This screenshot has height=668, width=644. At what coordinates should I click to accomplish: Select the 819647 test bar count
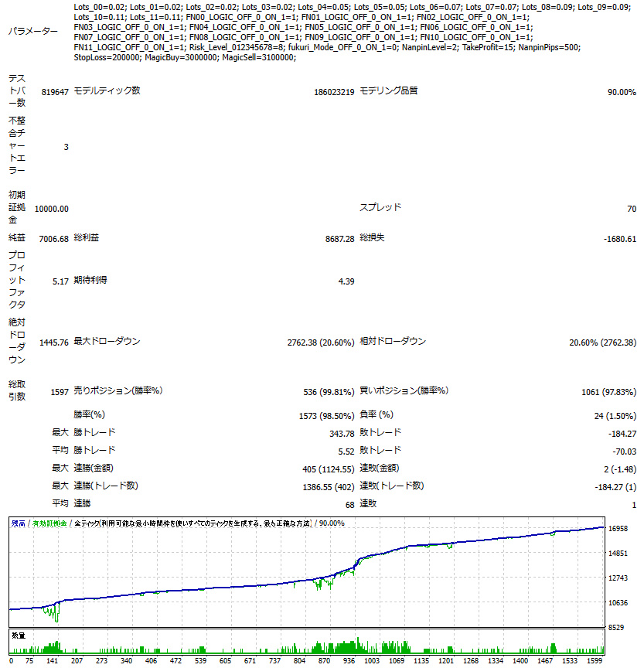[x=55, y=92]
